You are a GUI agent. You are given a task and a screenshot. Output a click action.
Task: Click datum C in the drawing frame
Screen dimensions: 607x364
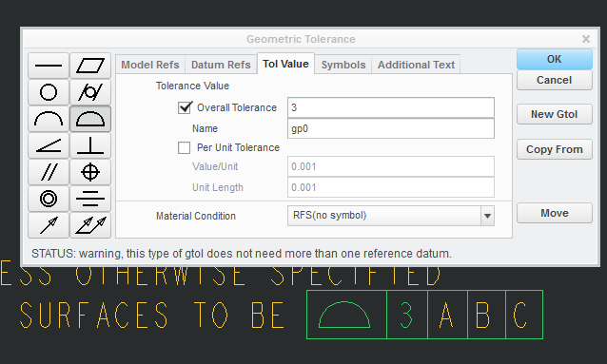tap(520, 316)
